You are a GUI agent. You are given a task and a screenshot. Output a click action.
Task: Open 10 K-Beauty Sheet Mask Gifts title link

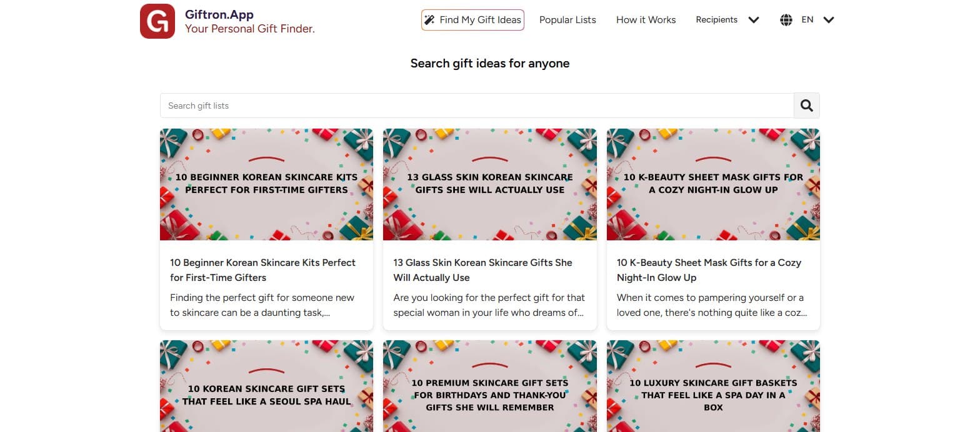(x=709, y=270)
